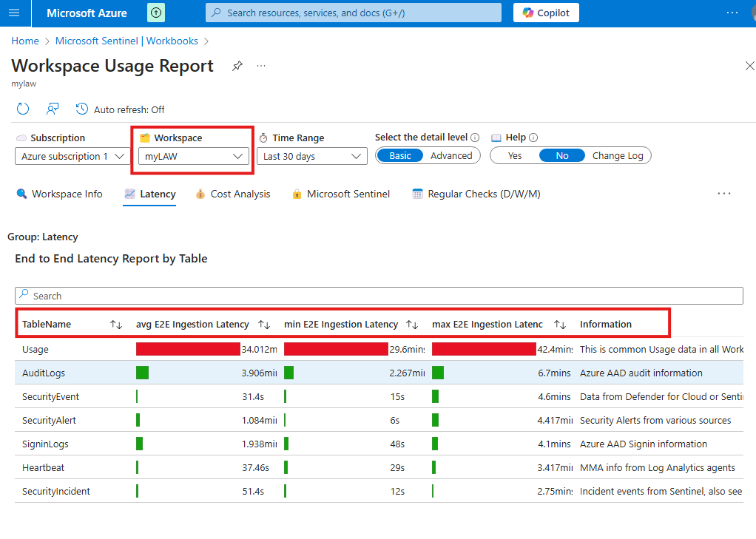Viewport: 756px width, 539px height.
Task: Click 'Azure AAD Signin information' cell
Action: pyautogui.click(x=644, y=444)
